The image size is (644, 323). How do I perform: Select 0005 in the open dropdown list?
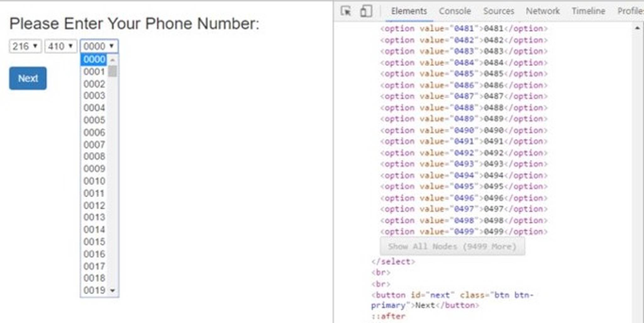click(x=94, y=120)
